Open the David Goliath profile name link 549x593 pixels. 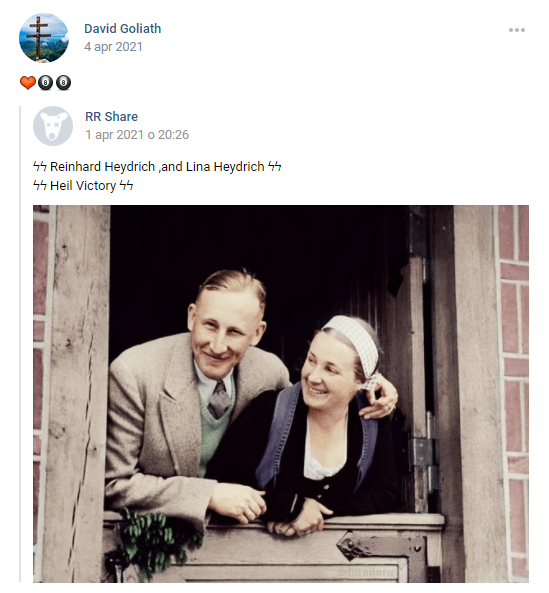pyautogui.click(x=123, y=28)
